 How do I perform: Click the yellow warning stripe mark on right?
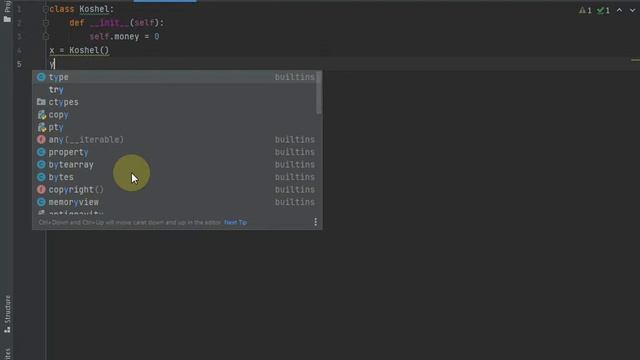coord(636,60)
